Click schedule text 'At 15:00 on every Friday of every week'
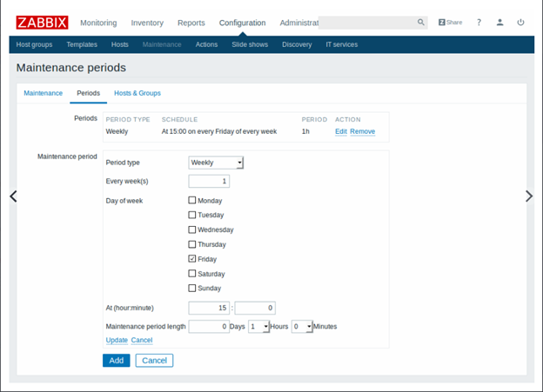This screenshot has width=543, height=392. point(219,131)
